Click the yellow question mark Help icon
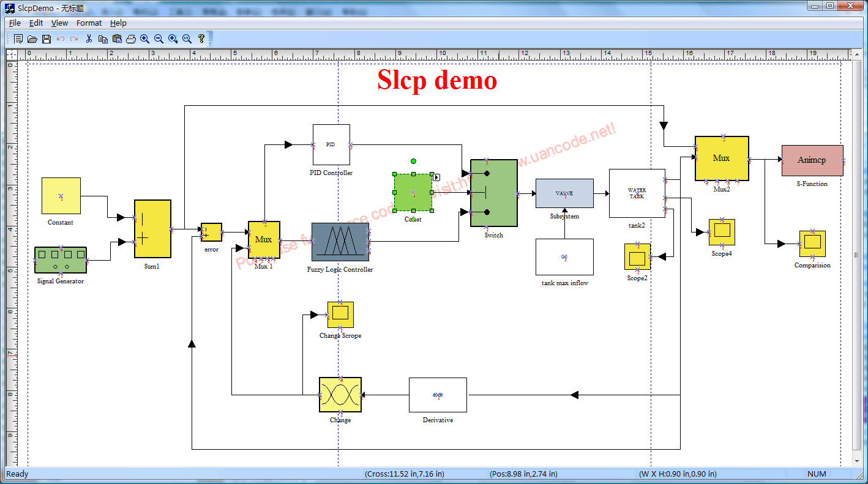 (x=201, y=39)
